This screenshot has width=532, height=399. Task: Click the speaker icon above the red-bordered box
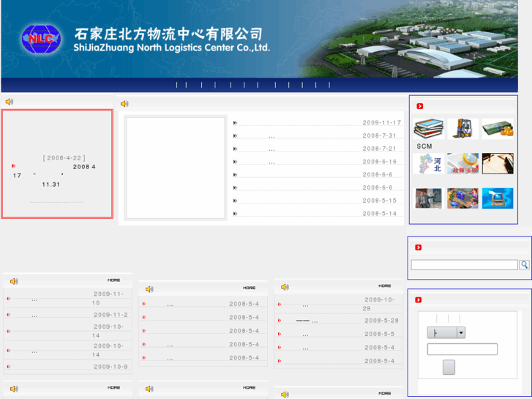coord(10,102)
